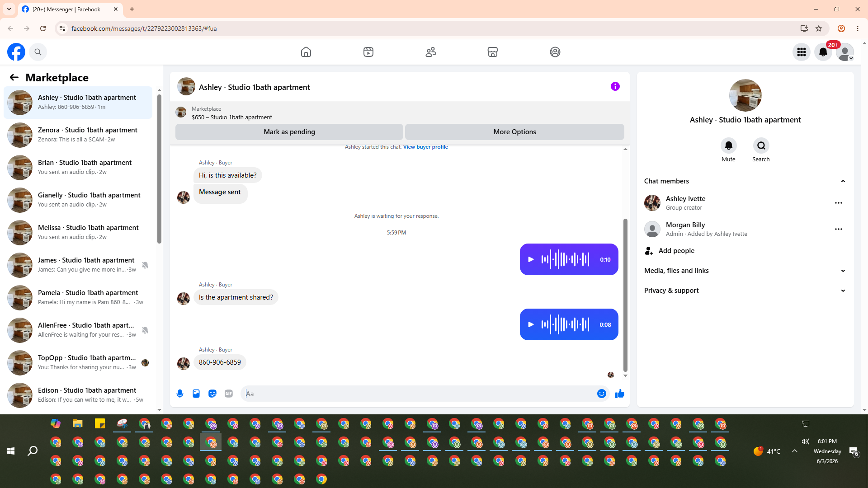Open Pamela conversation in list

(x=78, y=298)
